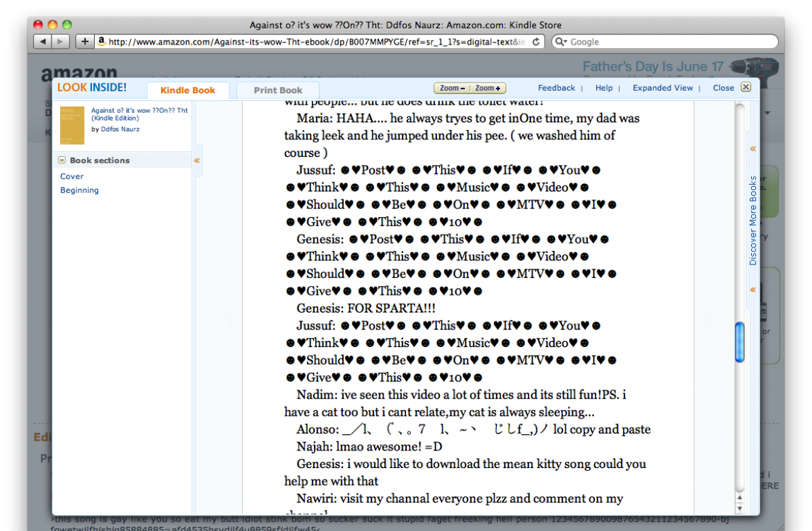812x531 pixels.
Task: Select the Kindle Book tab
Action: 187,90
